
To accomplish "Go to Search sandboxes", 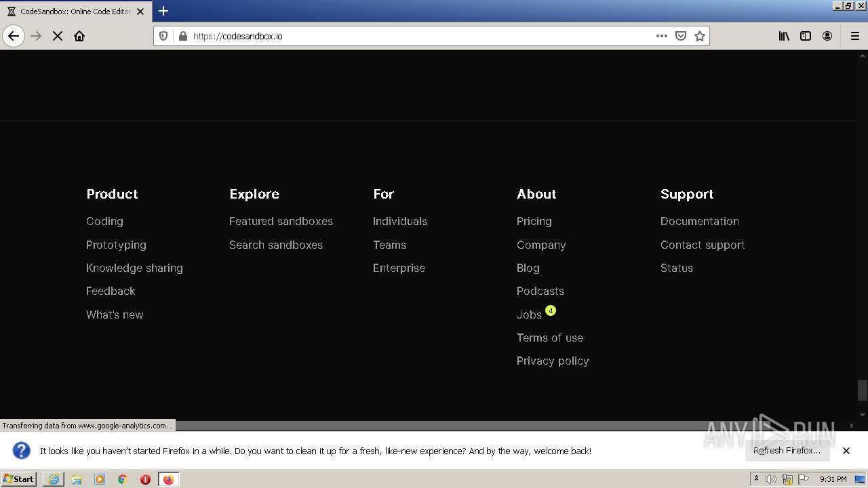I will coord(276,245).
